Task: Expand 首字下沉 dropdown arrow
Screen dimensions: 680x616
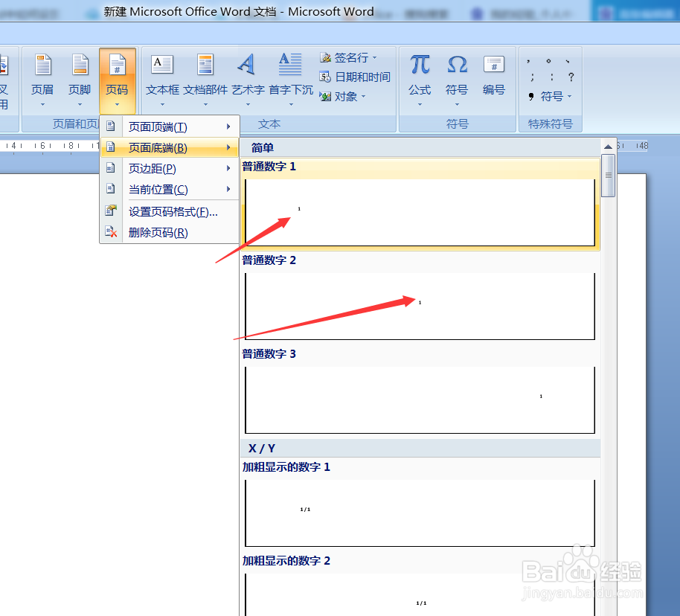Action: click(291, 105)
